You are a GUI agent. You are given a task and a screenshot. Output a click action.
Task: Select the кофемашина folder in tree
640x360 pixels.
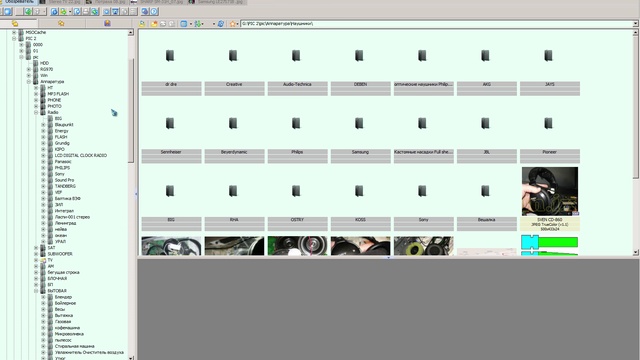pos(67,328)
